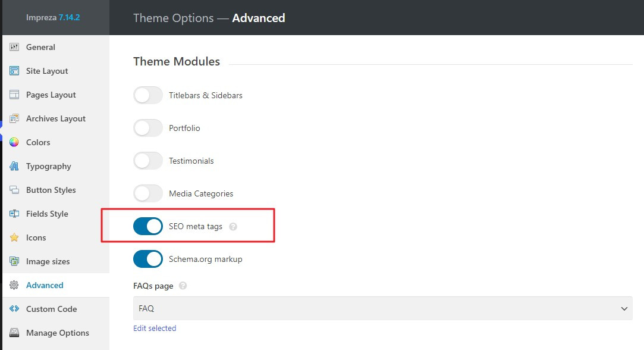Screen dimensions: 644x350
Task: Open the FAQs page dropdown
Action: [x=382, y=309]
